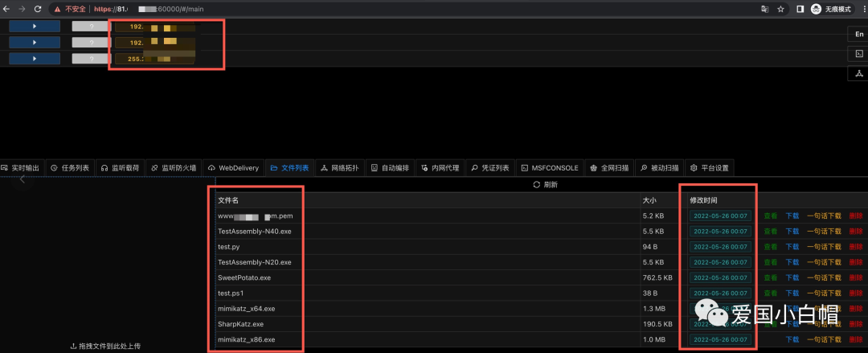Screen dimensions: 868x353
Task: Open the browser side panel icon
Action: (x=800, y=9)
